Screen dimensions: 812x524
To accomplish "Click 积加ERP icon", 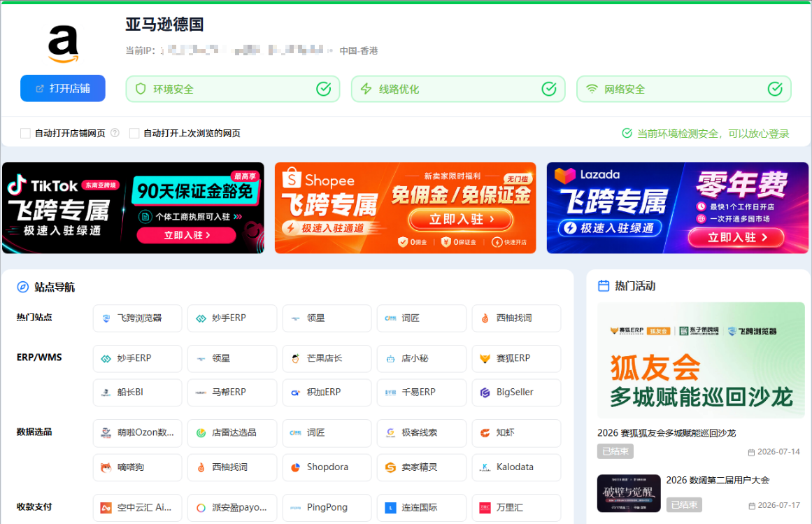I will 296,392.
